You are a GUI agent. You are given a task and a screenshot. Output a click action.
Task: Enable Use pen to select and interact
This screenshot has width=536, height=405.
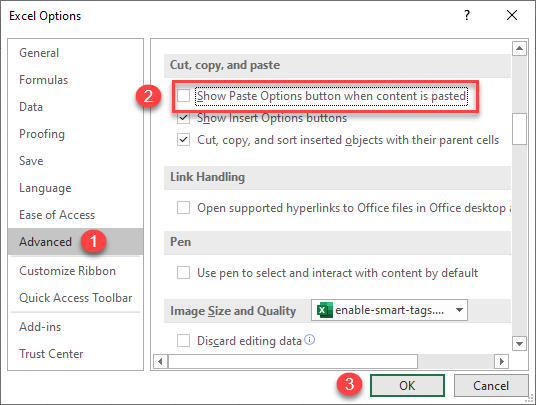coord(184,273)
